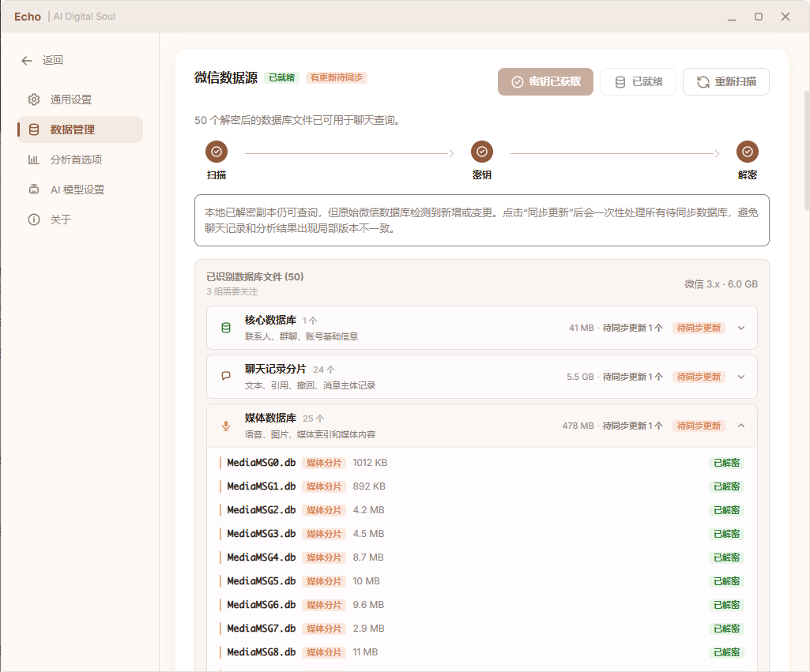Select file MediaMSG7.db
Image resolution: width=810 pixels, height=672 pixels.
(x=481, y=629)
